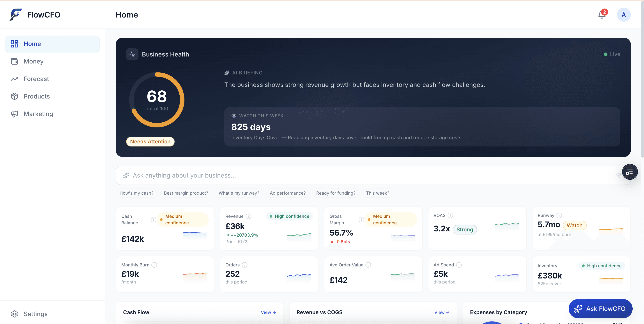The image size is (644, 324).
Task: Click the Runway info icon
Action: [559, 215]
